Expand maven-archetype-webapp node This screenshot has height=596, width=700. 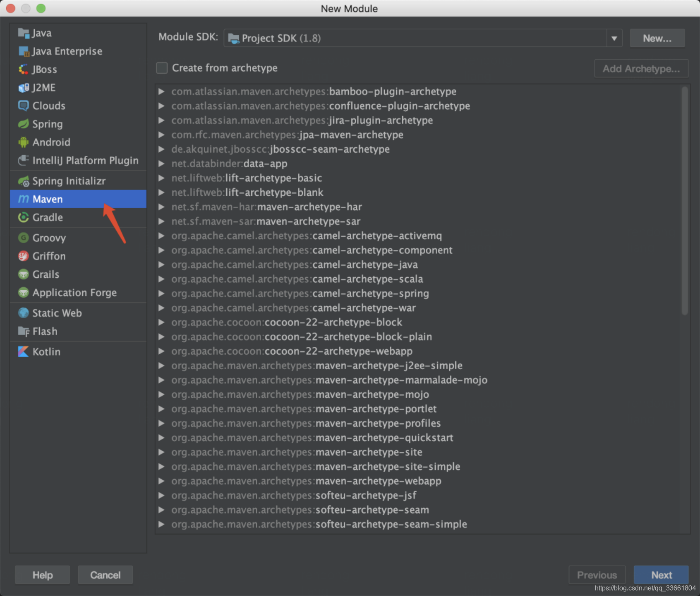click(x=161, y=481)
